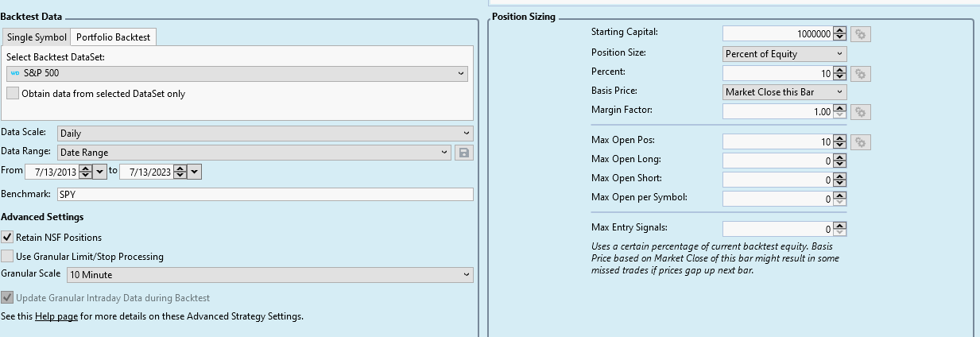
Task: Click the gear icon beside Margin Factor
Action: coord(861,113)
